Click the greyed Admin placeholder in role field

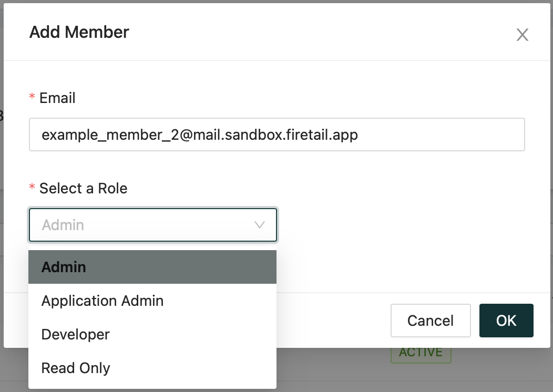pyautogui.click(x=63, y=225)
